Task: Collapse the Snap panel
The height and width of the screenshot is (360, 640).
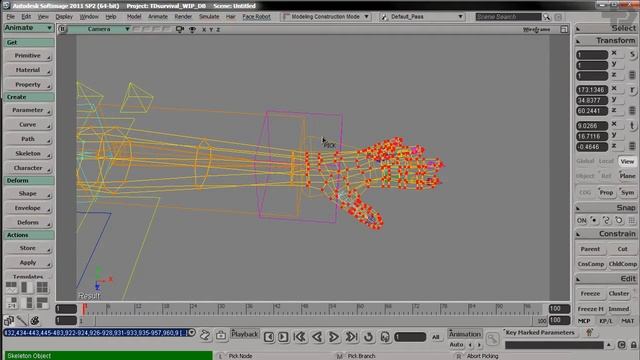Action: [x=578, y=208]
